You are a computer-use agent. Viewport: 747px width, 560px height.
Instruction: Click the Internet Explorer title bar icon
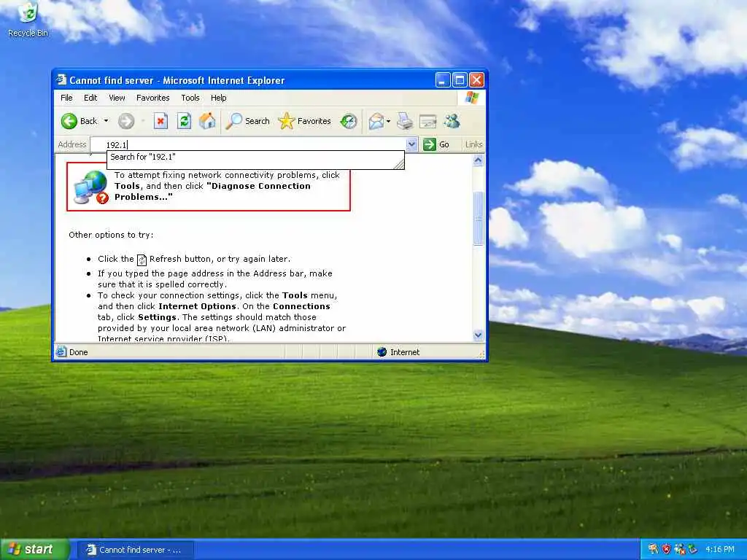[61, 80]
